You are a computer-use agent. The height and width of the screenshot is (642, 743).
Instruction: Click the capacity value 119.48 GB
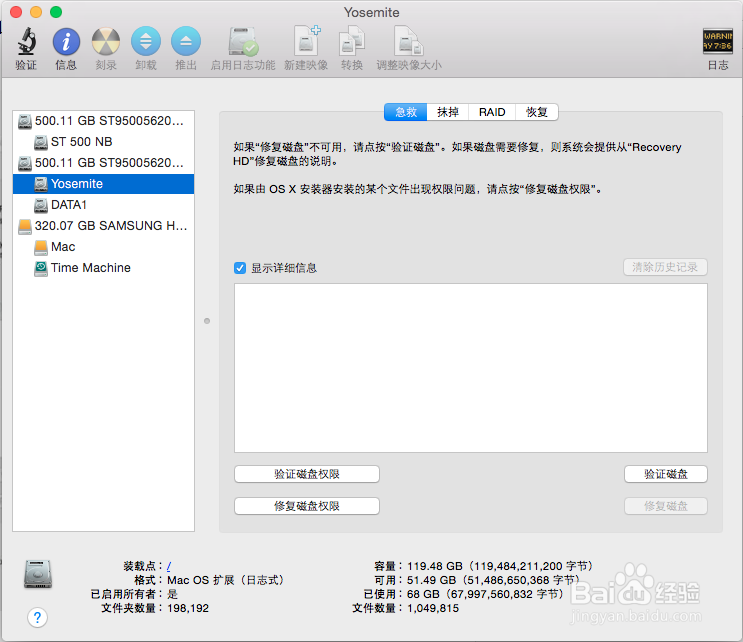pos(435,566)
